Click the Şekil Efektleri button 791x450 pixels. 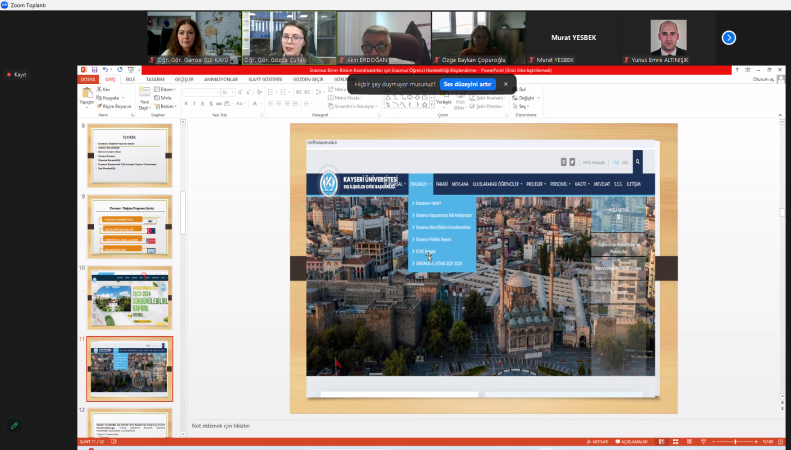tap(487, 106)
